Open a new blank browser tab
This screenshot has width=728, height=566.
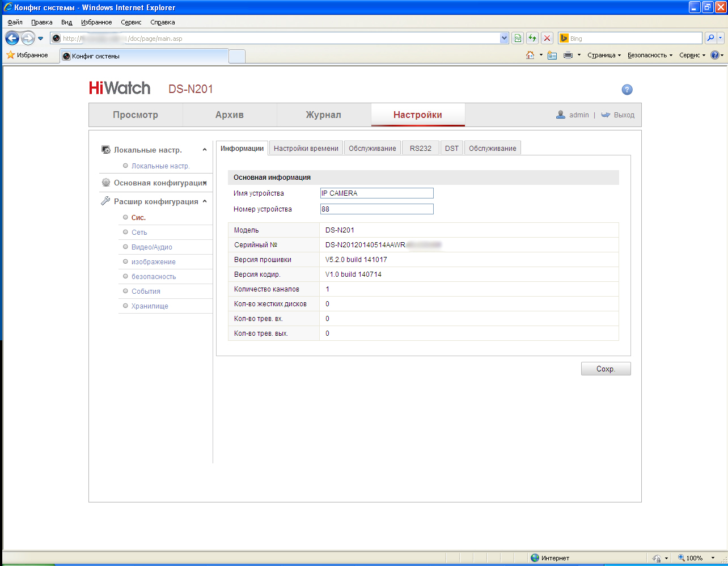pyautogui.click(x=237, y=56)
